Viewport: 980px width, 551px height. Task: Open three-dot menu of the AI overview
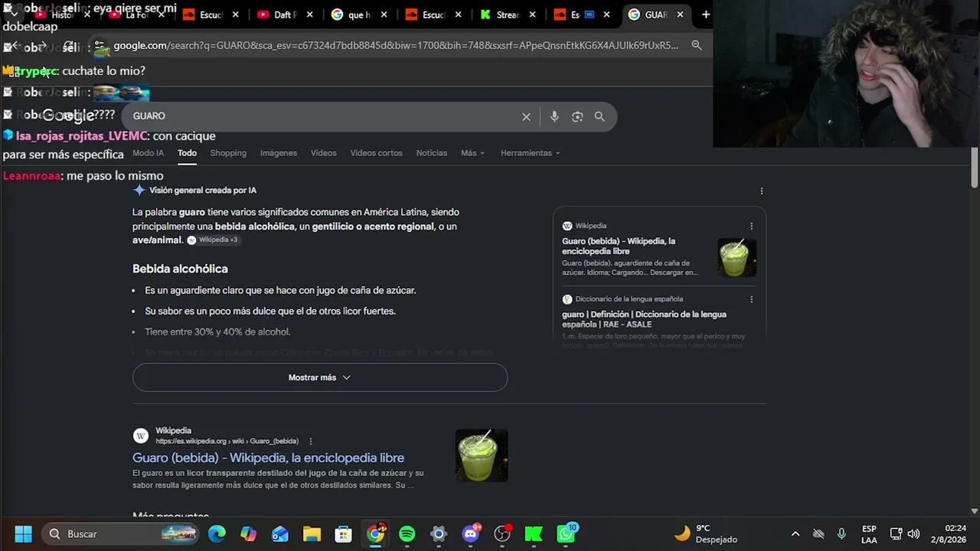[761, 191]
